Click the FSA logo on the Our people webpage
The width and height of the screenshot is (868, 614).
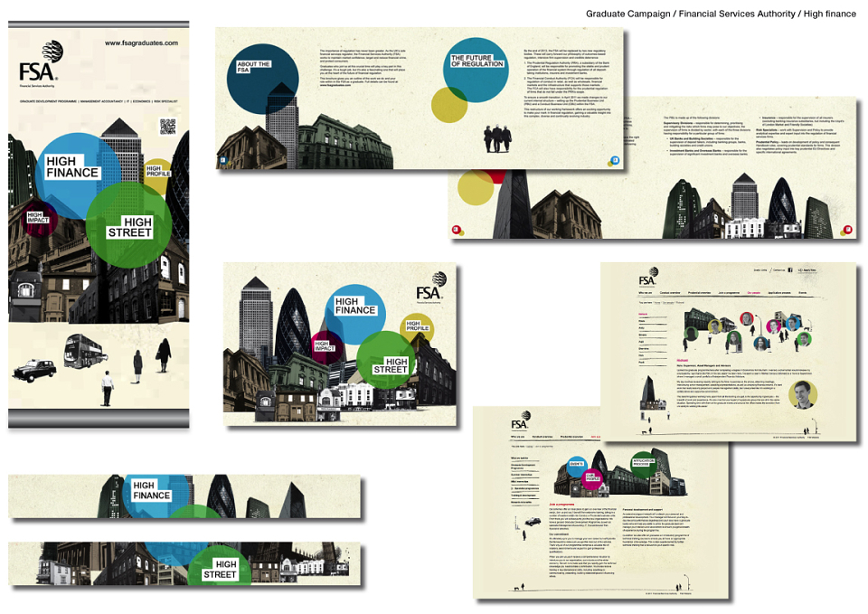click(x=649, y=277)
